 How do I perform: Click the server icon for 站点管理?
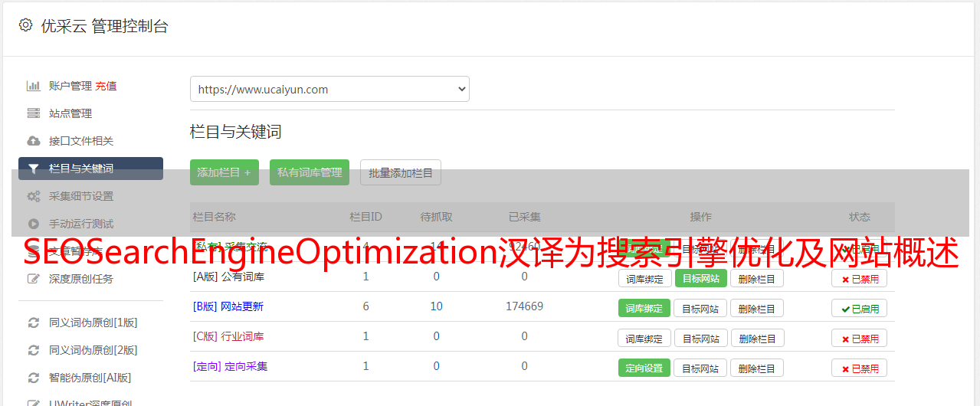click(x=33, y=113)
